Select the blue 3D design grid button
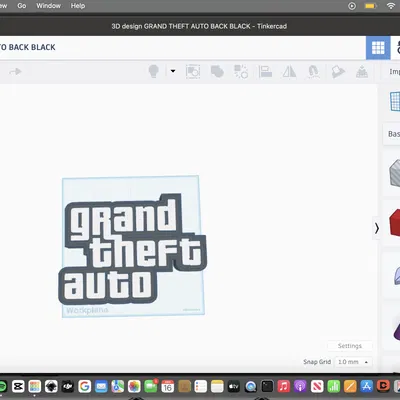400x400 pixels. click(378, 48)
